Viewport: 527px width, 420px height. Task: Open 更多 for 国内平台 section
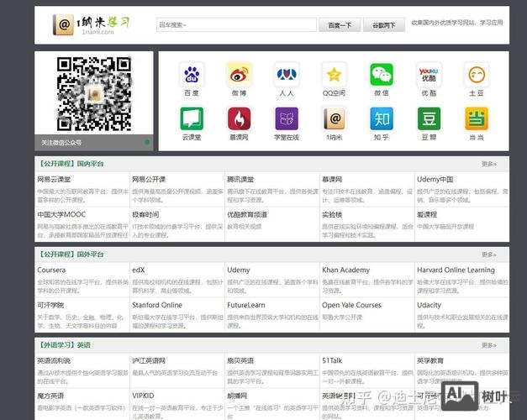488,164
